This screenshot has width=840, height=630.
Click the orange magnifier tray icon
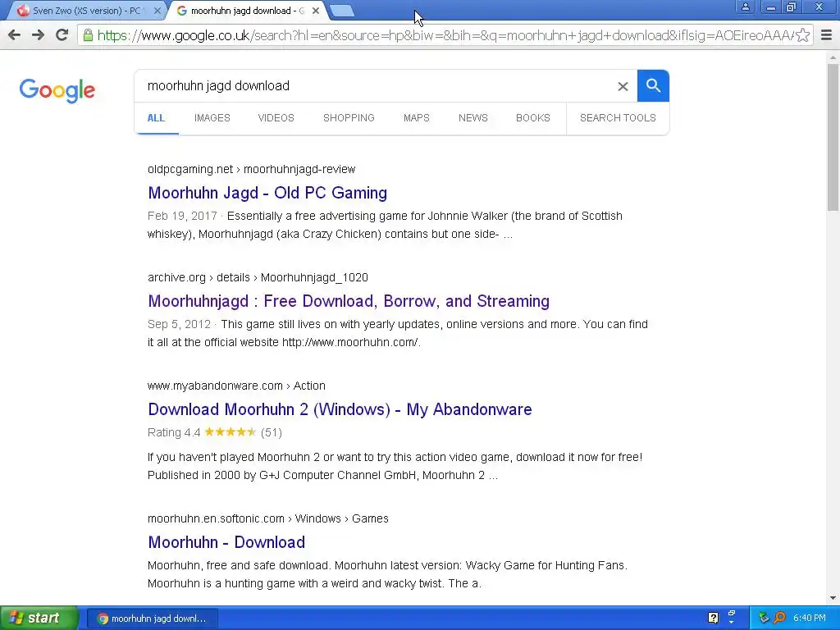pos(779,618)
